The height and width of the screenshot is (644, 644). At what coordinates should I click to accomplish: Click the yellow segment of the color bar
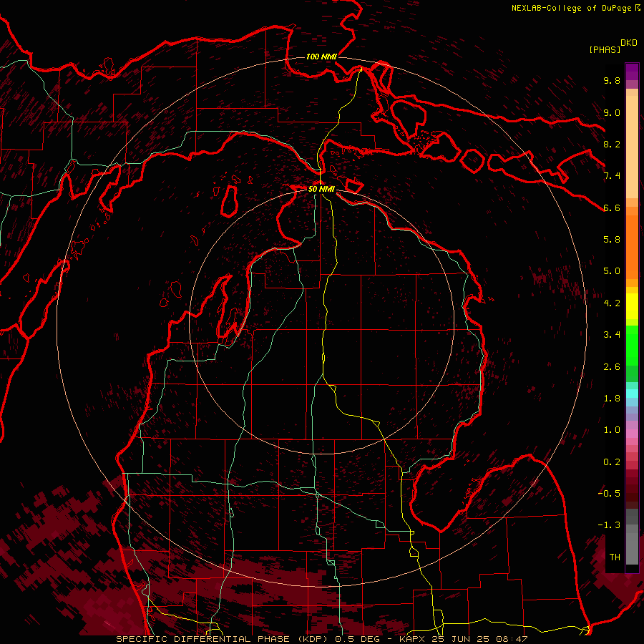(632, 306)
